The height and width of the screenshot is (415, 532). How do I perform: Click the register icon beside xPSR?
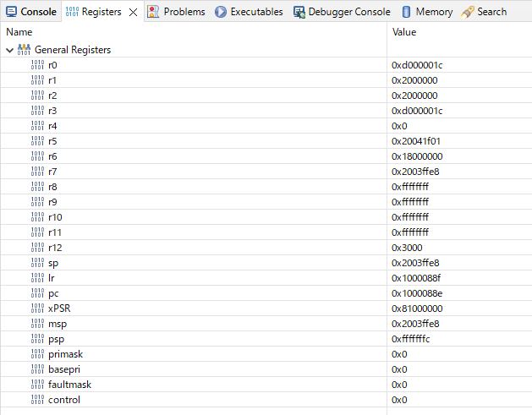[x=37, y=309]
